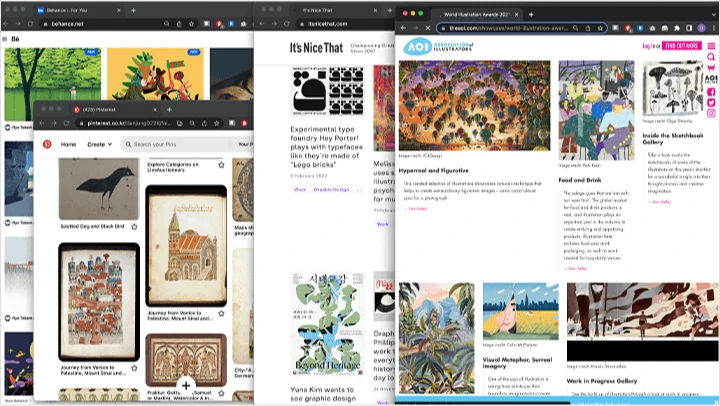Click the Association of Illustrators logo

click(438, 46)
